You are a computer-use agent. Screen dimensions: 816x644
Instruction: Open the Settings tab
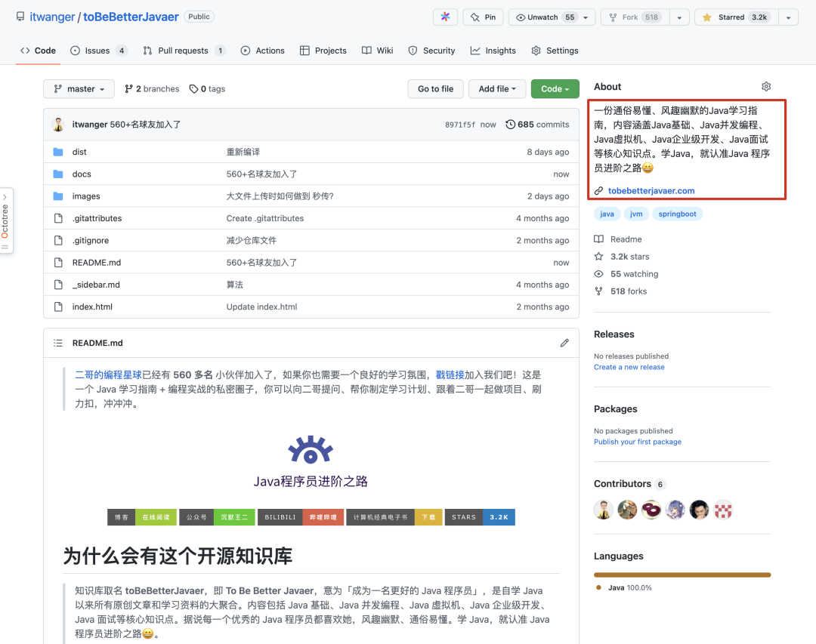coord(555,51)
